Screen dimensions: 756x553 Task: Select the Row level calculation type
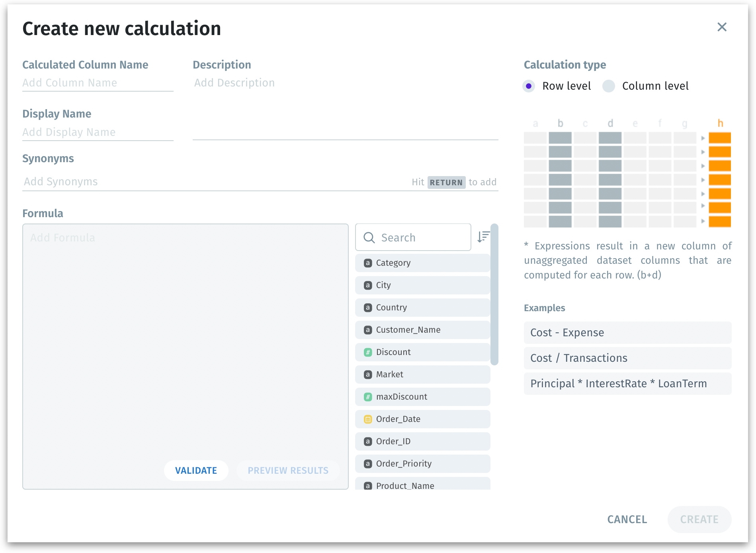pyautogui.click(x=529, y=86)
